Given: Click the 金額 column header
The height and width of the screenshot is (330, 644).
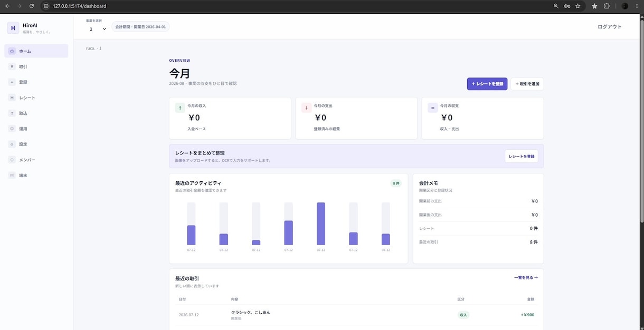Looking at the screenshot, I should click(x=531, y=299).
